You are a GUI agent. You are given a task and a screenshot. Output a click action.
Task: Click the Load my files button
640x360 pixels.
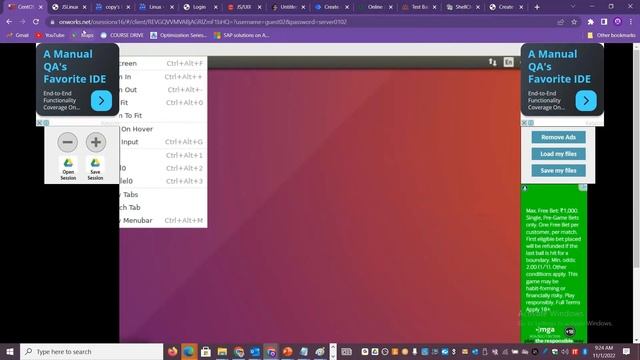[558, 154]
